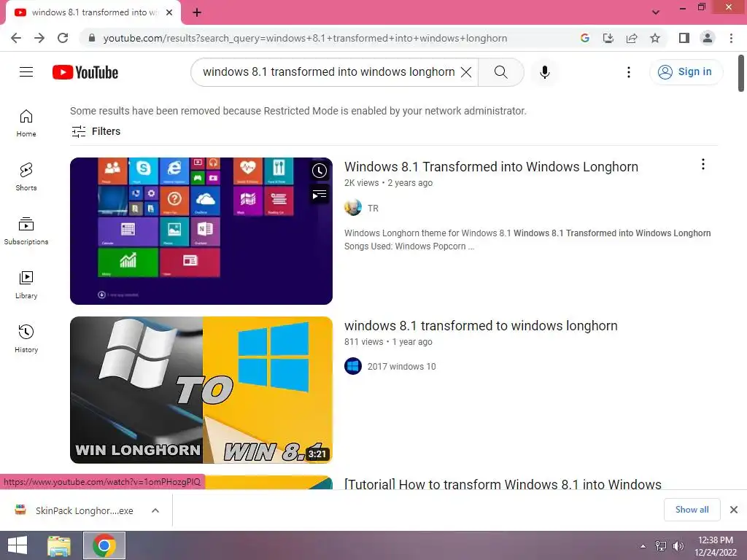Go to Home in the sidebar

26,122
